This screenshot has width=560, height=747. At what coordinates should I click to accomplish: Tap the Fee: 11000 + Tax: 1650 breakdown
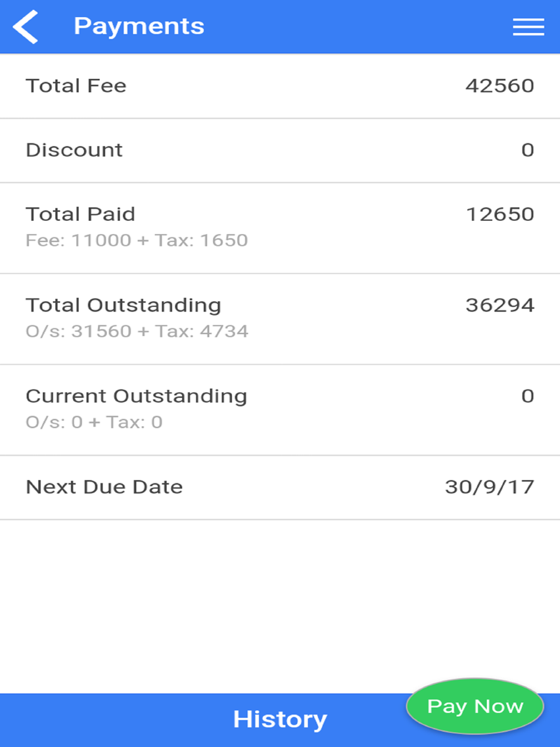coord(137,241)
